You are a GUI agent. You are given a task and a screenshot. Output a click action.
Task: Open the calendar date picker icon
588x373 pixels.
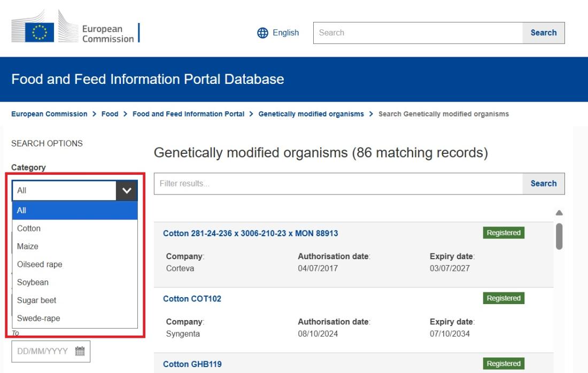click(x=80, y=351)
